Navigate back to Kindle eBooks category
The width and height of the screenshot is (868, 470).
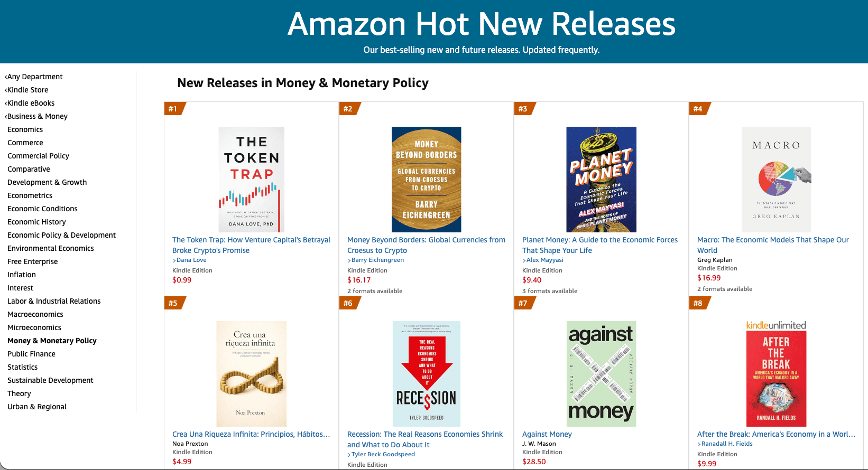pos(30,102)
